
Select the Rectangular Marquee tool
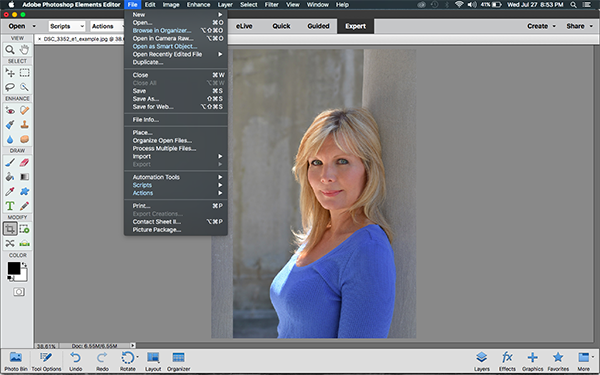[24, 73]
